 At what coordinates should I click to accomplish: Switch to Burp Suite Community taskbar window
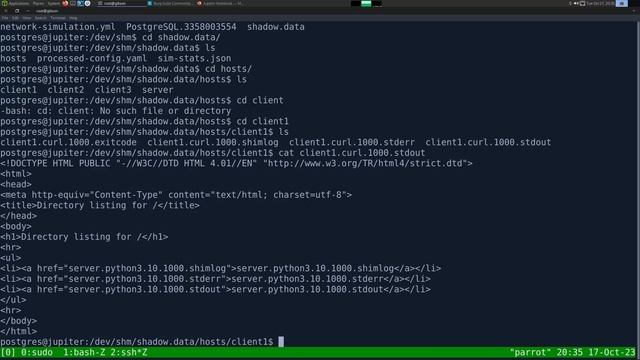[169, 3]
